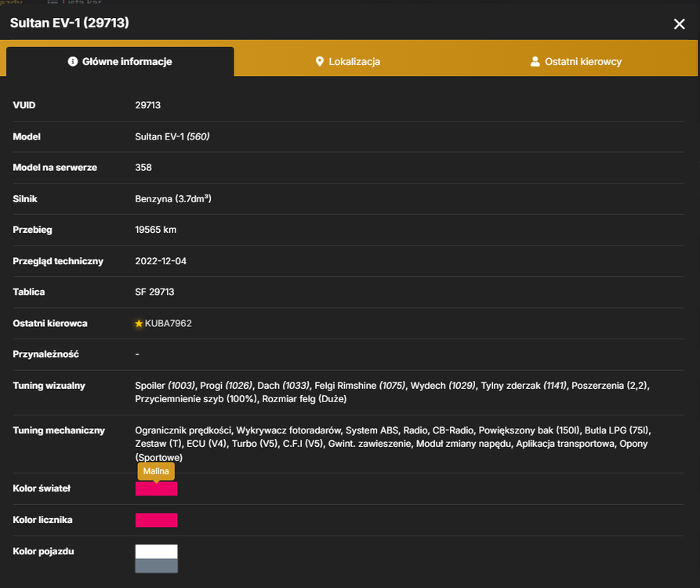The width and height of the screenshot is (700, 588).
Task: Click the Tuning wizualny parts list
Action: 392,392
